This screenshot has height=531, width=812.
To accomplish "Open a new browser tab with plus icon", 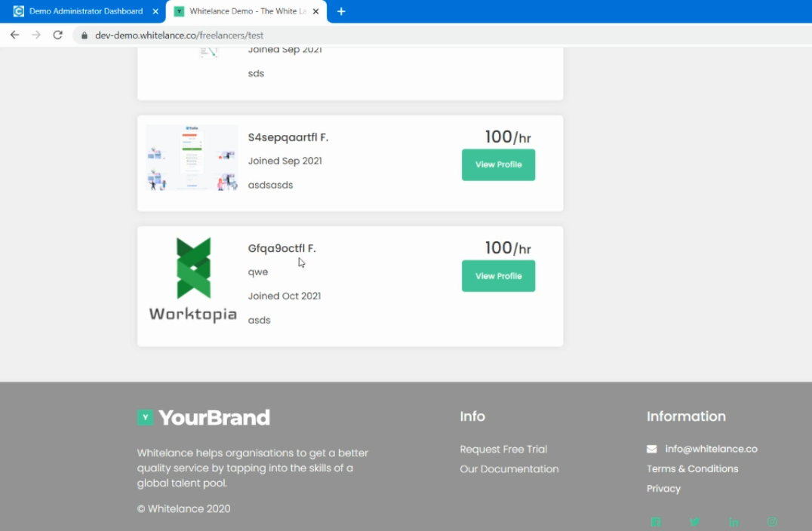I will click(x=341, y=11).
